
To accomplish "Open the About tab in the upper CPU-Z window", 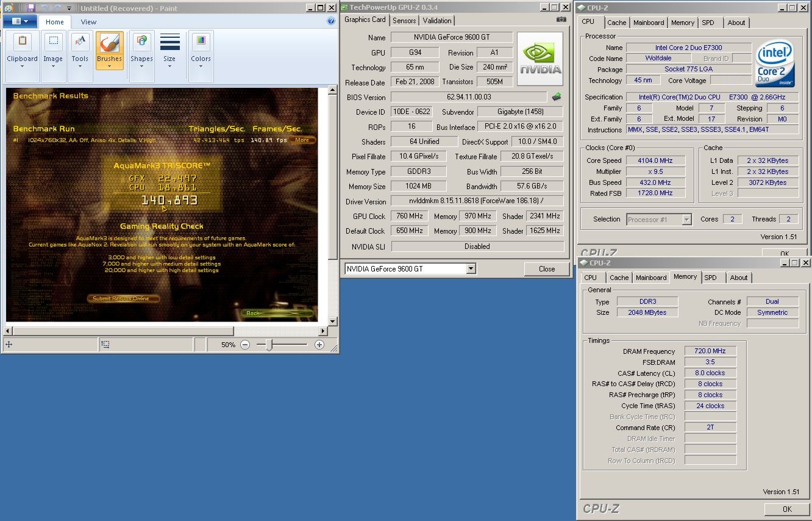I will [x=736, y=23].
